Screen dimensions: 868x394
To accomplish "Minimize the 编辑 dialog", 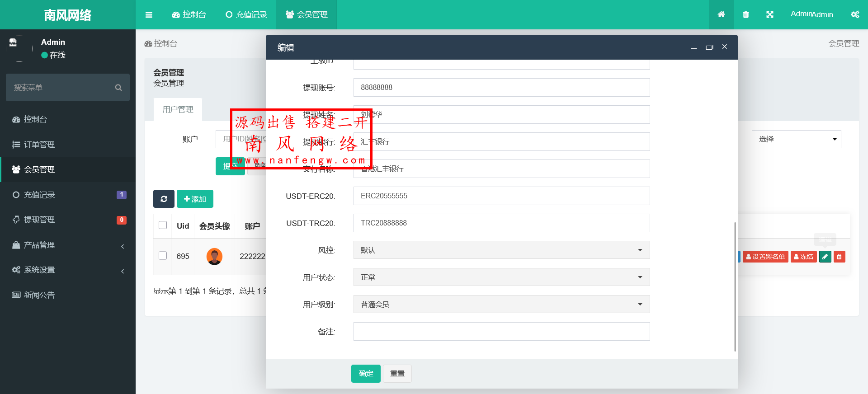I will pos(694,47).
